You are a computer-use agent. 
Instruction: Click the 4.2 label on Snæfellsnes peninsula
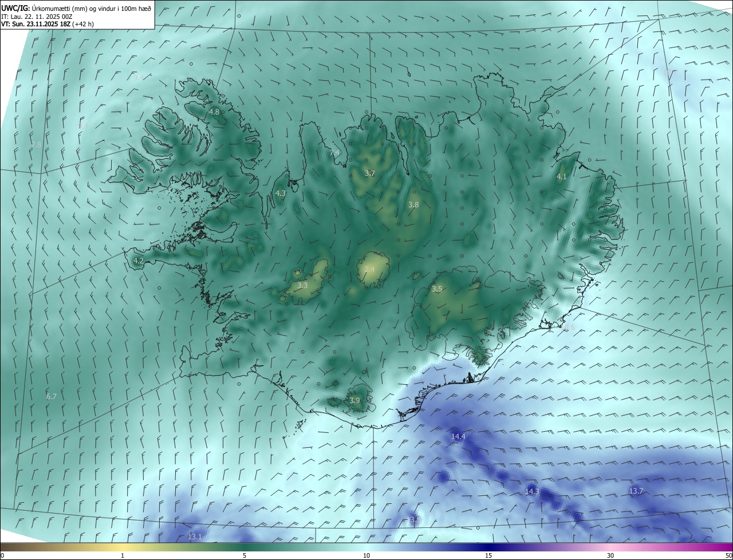coord(138,261)
